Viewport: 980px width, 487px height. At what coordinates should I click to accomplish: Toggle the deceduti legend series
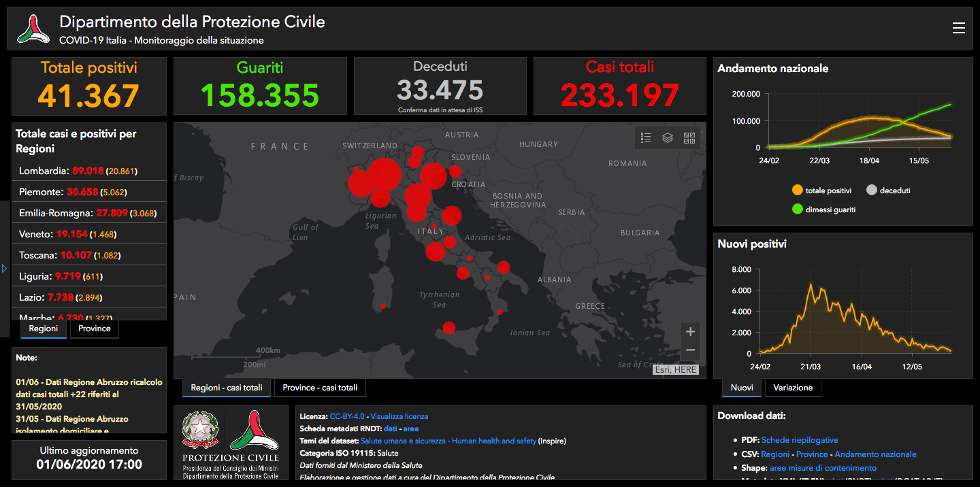click(x=887, y=190)
